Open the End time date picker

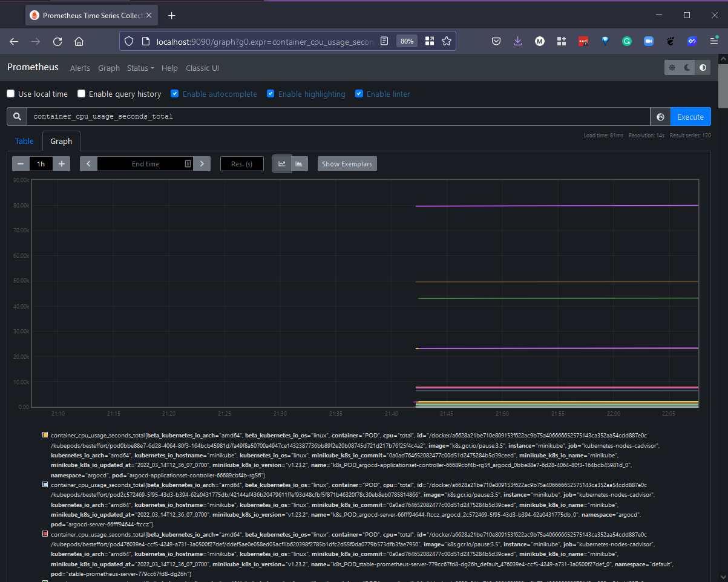click(x=145, y=164)
